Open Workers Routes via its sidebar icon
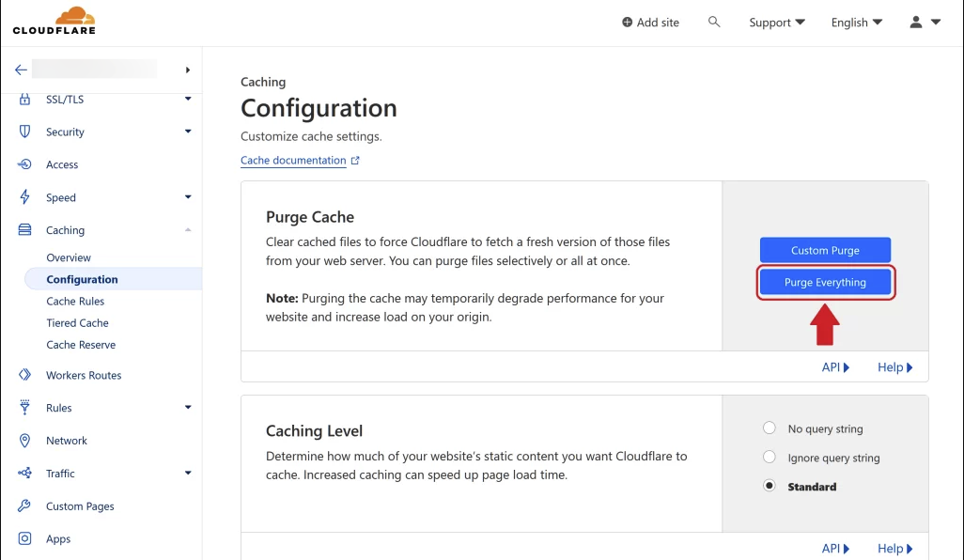The width and height of the screenshot is (964, 560). point(25,375)
